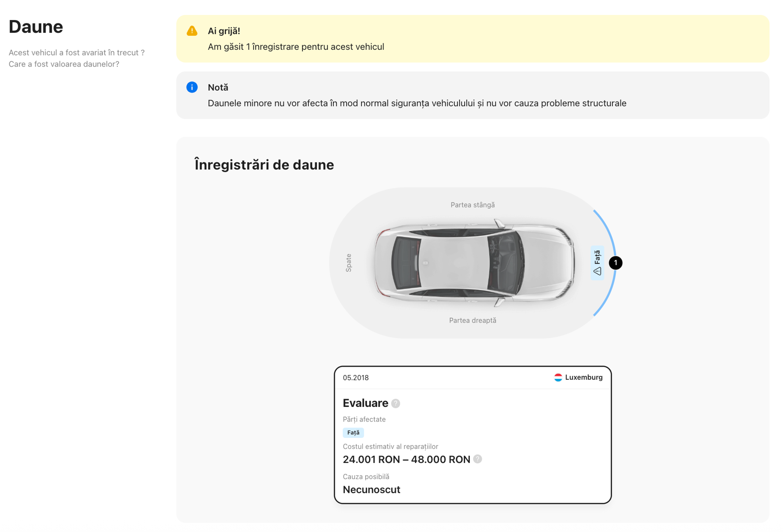783x532 pixels.
Task: Click the Înregistrări de daune heading
Action: coord(264,165)
